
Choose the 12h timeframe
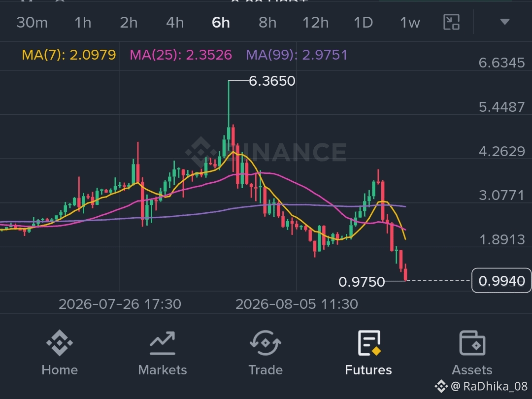click(x=315, y=23)
